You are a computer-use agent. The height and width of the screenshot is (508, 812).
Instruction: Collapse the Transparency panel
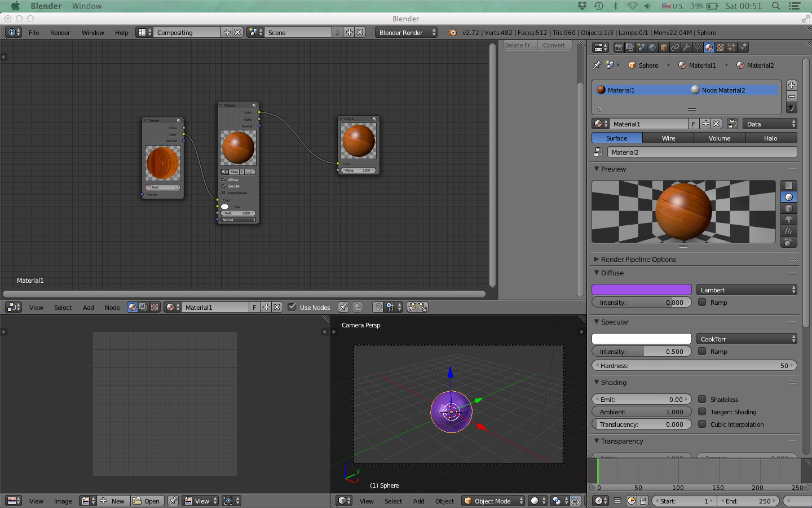597,441
